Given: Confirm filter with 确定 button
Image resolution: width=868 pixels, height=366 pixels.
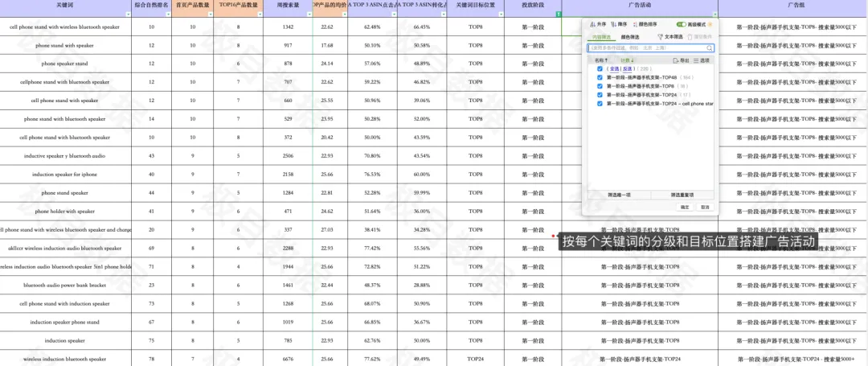Looking at the screenshot, I should pyautogui.click(x=686, y=207).
